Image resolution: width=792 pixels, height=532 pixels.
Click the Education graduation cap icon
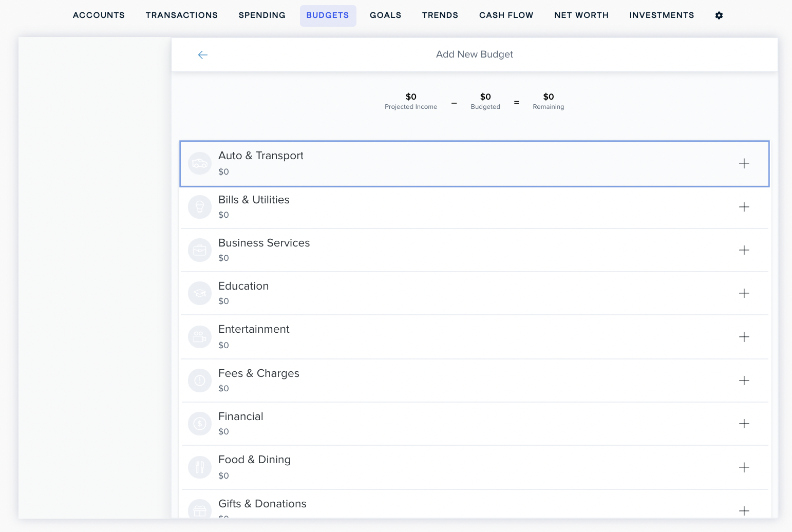pos(200,293)
